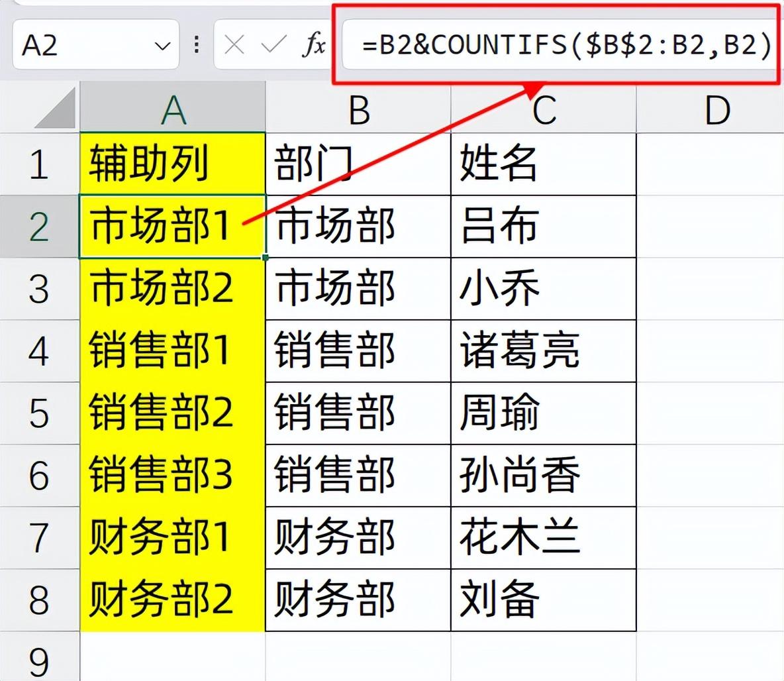Click 销售部 in row 6
Screen dimensions: 784x681
coord(358,476)
